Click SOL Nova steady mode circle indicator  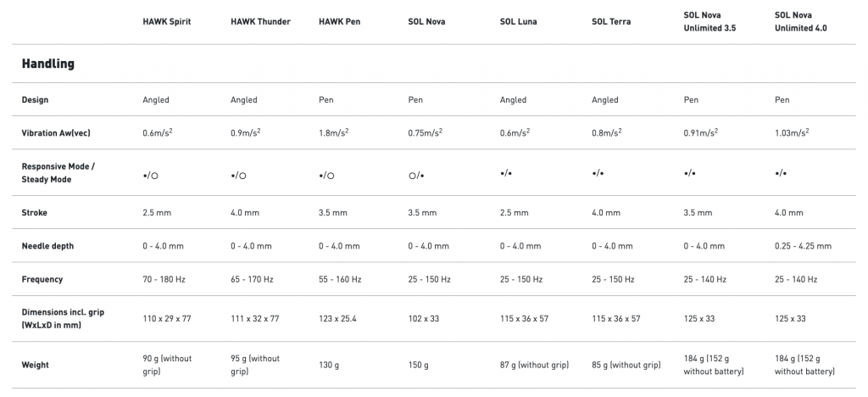click(416, 176)
